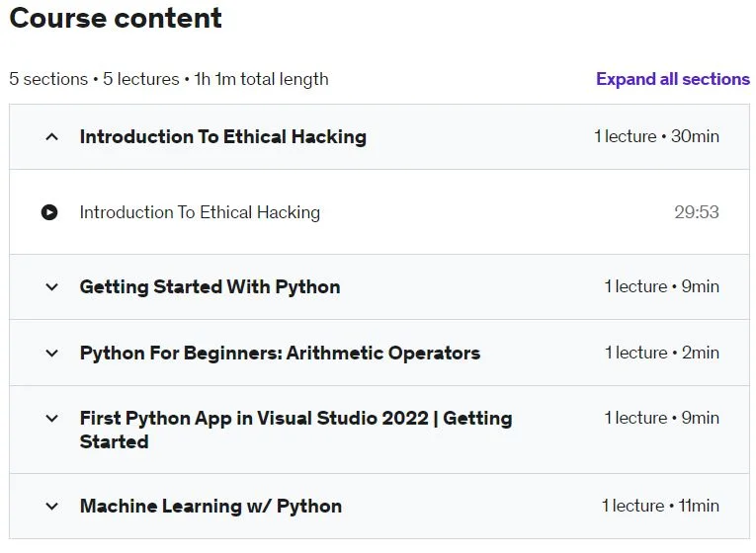Click the Course content heading
The height and width of the screenshot is (553, 756).
pos(116,19)
